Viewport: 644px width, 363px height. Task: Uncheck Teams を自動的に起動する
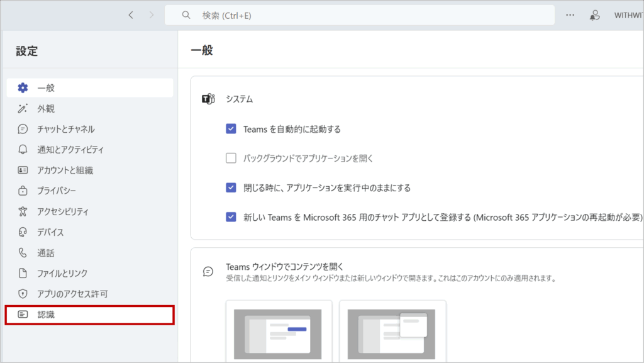tap(231, 128)
